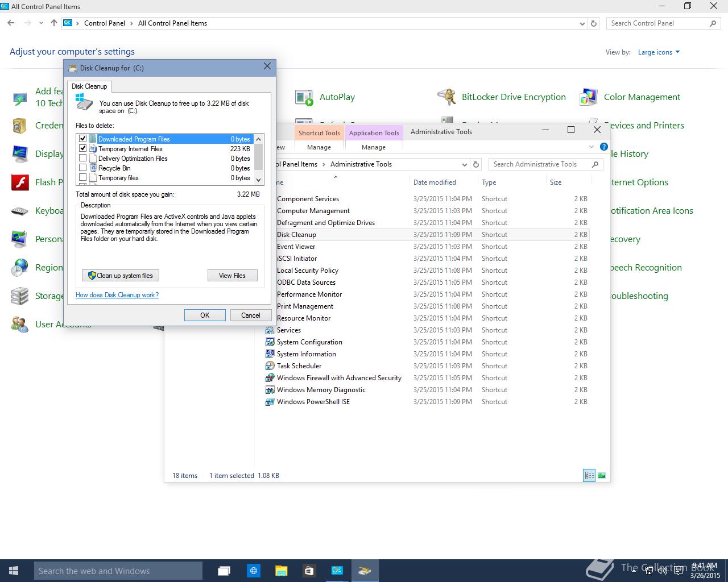Sort by the Date modified column header
Screen dimensions: 728x582
pyautogui.click(x=444, y=182)
